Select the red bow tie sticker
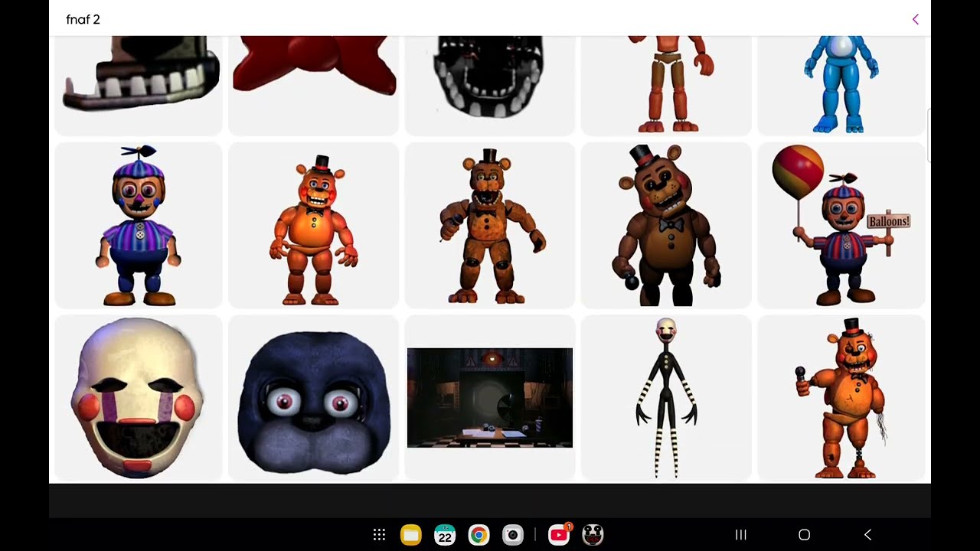Screen dimensions: 980x551 [x=314, y=86]
